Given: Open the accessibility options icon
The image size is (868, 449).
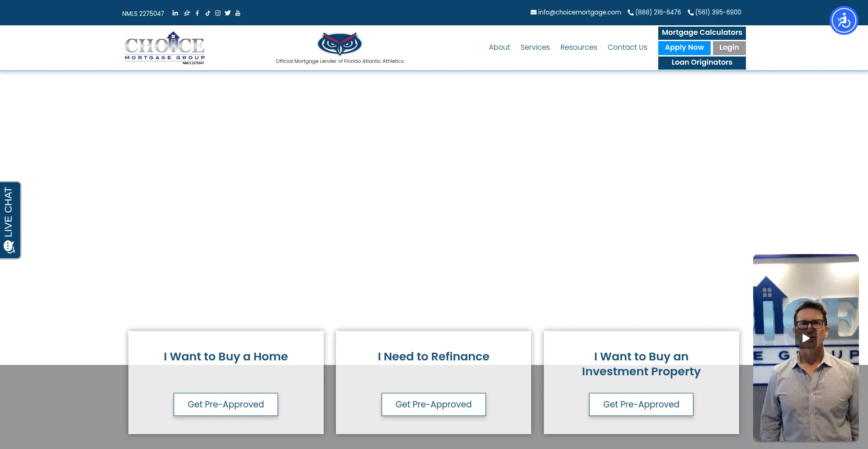Looking at the screenshot, I should [844, 20].
